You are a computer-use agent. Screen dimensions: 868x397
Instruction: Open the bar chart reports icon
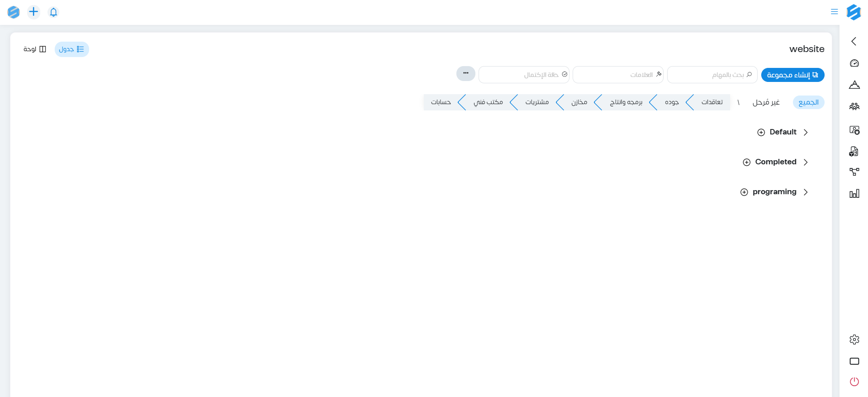click(x=854, y=194)
